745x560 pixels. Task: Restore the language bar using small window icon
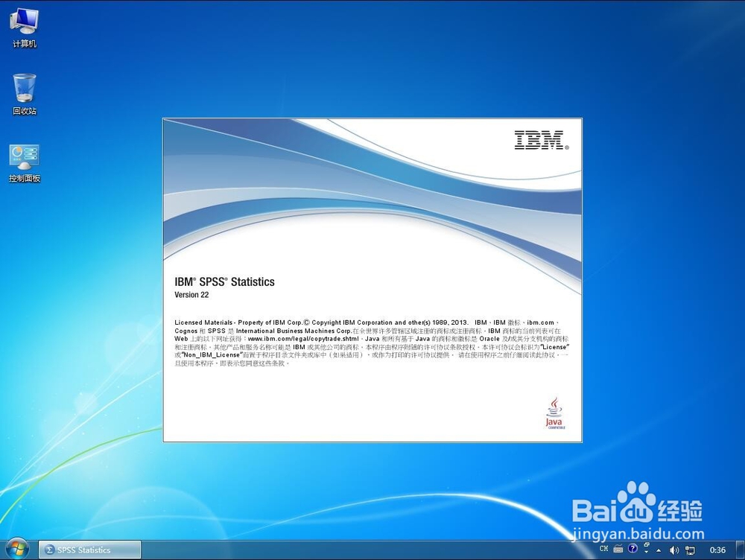(647, 545)
